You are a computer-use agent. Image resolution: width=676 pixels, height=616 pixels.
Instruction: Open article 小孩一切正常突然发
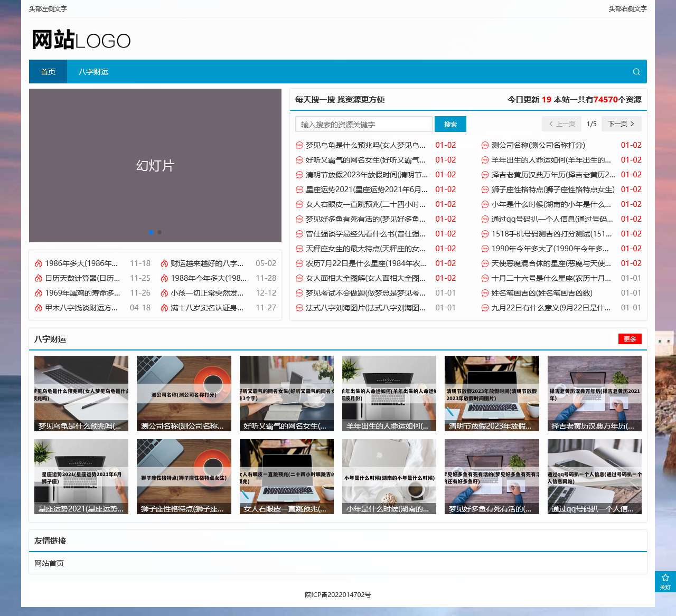(x=207, y=293)
